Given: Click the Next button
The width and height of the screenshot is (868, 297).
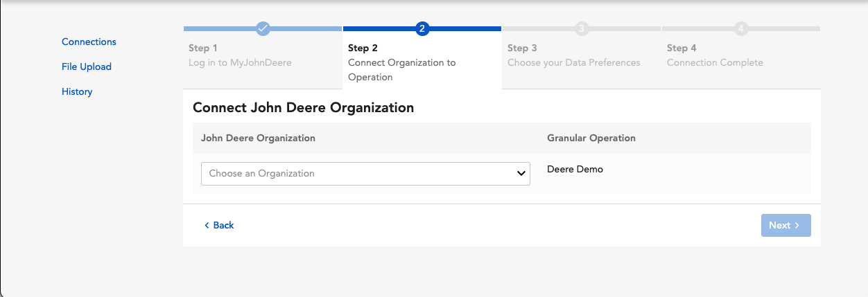Looking at the screenshot, I should [785, 225].
